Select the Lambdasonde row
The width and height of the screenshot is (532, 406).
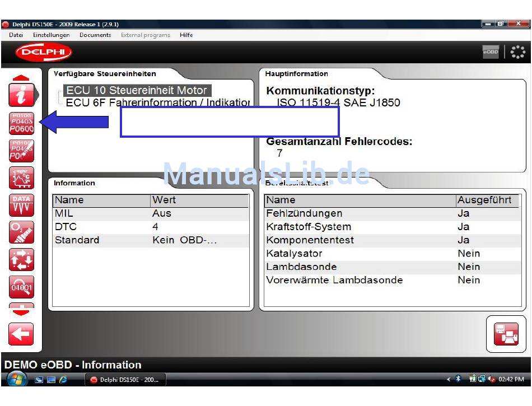393,267
